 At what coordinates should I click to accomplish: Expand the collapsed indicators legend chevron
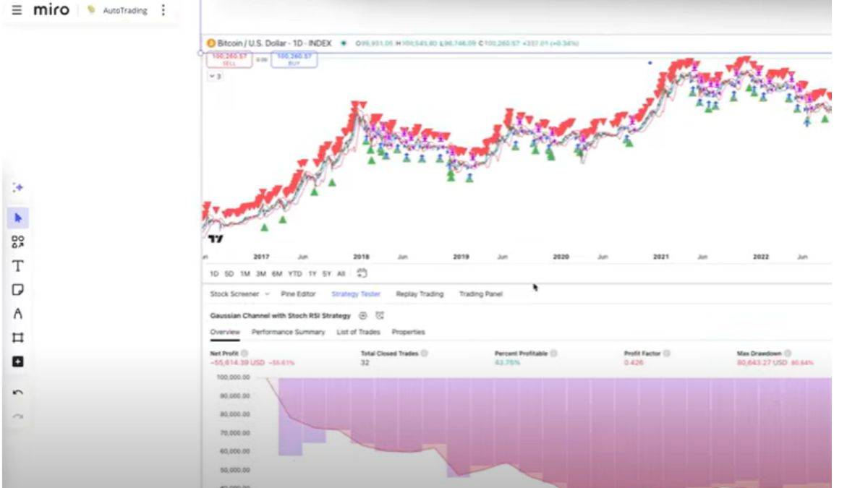[215, 76]
